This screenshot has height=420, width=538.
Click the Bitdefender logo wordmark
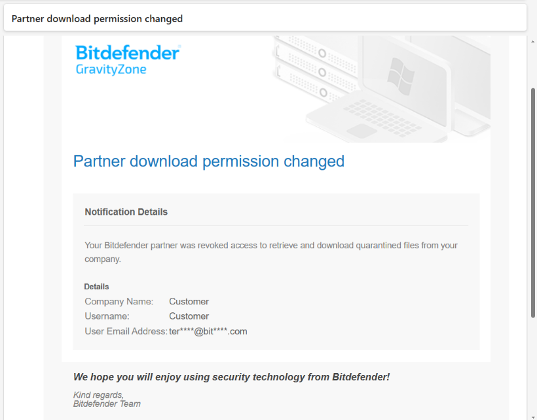click(128, 53)
